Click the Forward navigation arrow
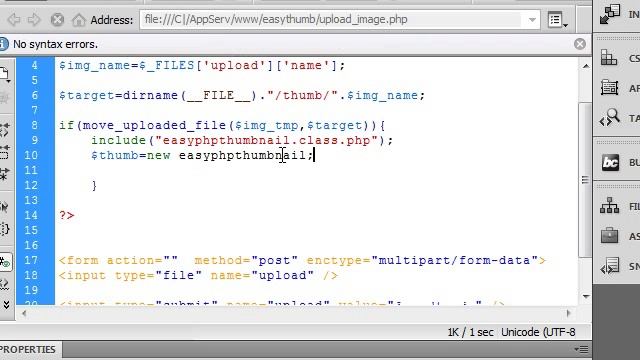This screenshot has height=360, width=640. pyautogui.click(x=34, y=19)
